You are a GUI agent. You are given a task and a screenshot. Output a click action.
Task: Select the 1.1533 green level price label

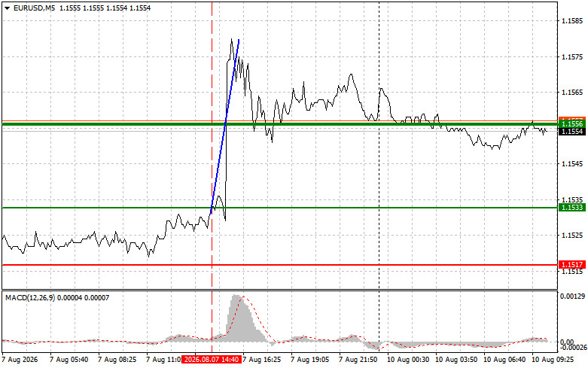(x=572, y=208)
